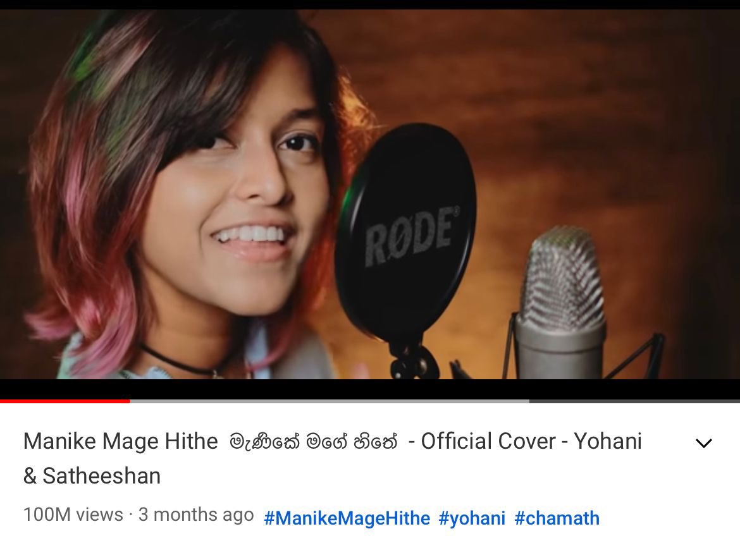Expand the video description chevron
The image size is (740, 560).
(x=704, y=443)
